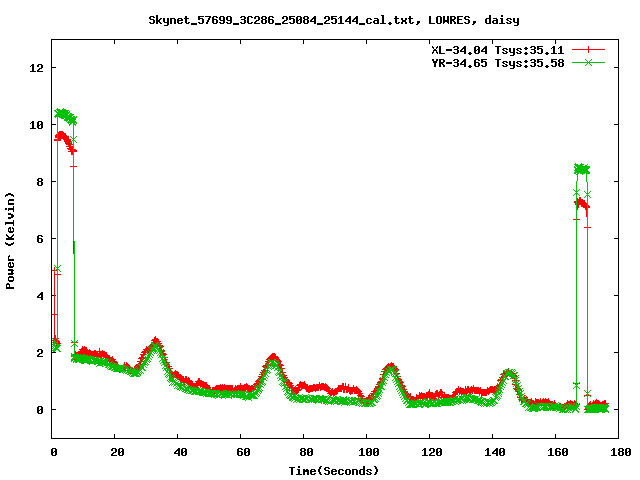Click the x-axis tick label 140
This screenshot has height=480, width=640.
click(495, 452)
